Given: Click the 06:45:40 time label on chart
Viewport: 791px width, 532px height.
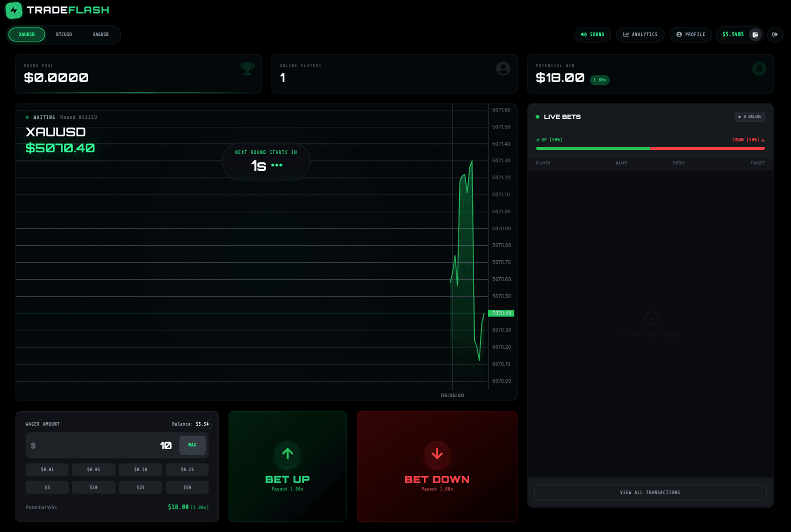Looking at the screenshot, I should [x=452, y=395].
